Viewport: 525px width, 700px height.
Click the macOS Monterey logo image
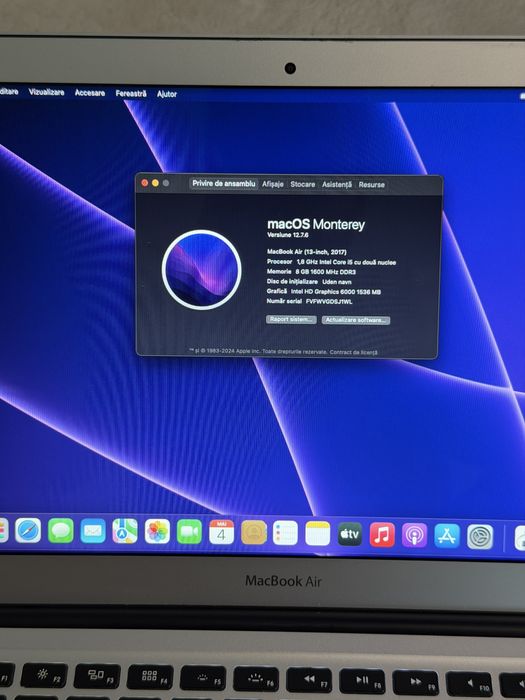pos(201,270)
